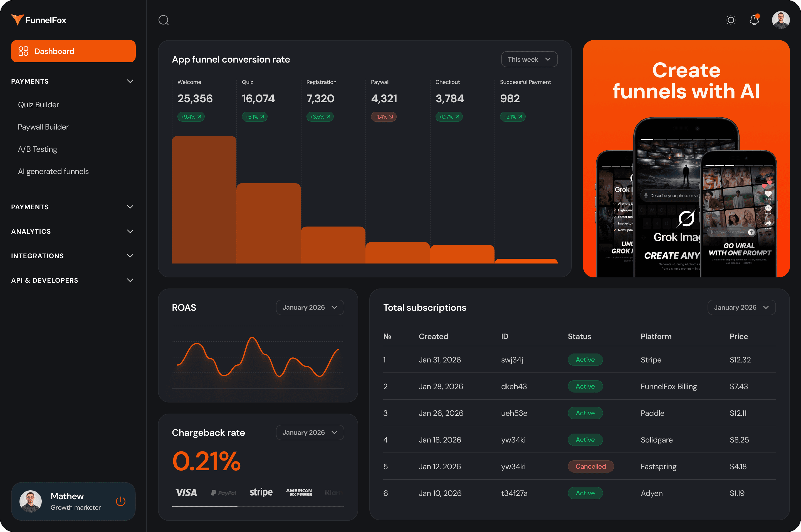
Task: Click the Active status on Jan 18 row
Action: (585, 440)
